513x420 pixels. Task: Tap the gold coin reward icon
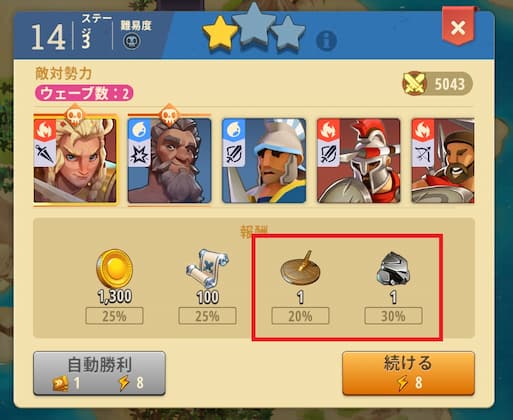coord(114,269)
